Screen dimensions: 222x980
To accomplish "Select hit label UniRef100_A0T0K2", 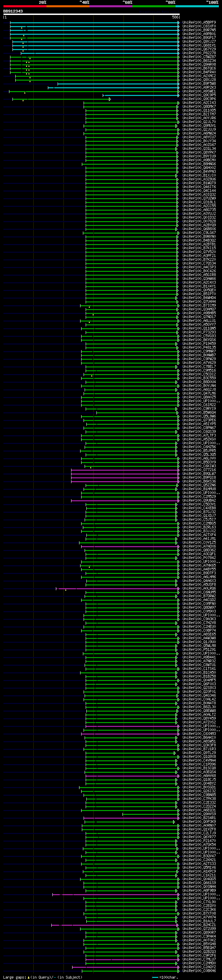I will point(199,940).
